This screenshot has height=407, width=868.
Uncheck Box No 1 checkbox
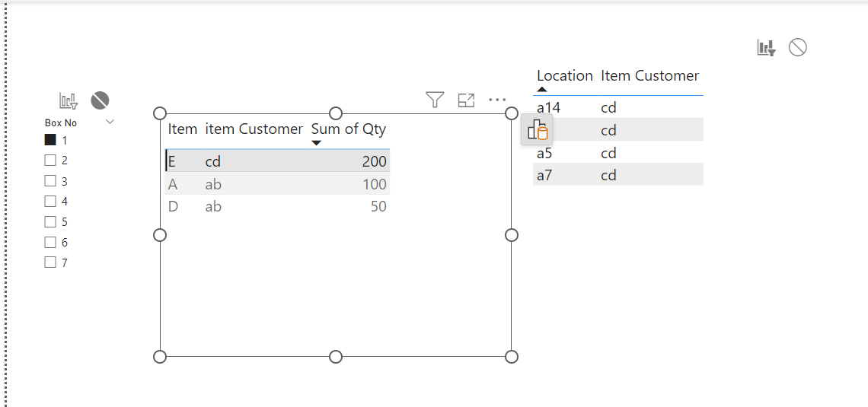50,140
